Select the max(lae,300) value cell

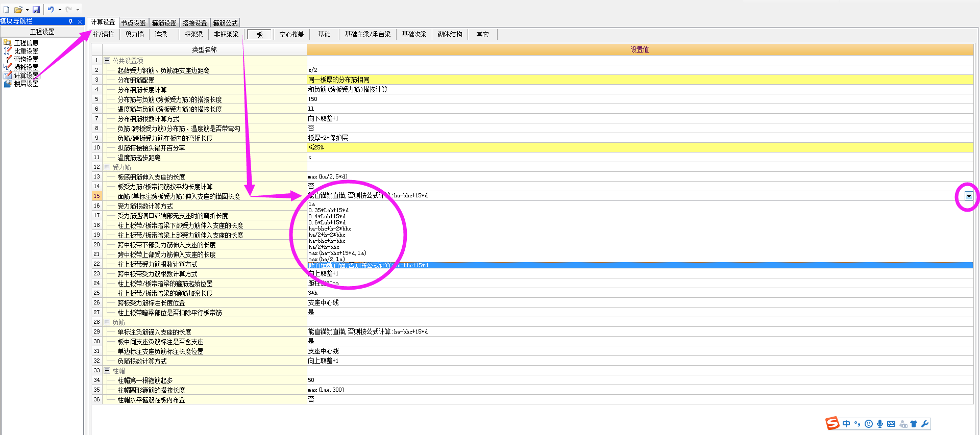[x=640, y=390]
